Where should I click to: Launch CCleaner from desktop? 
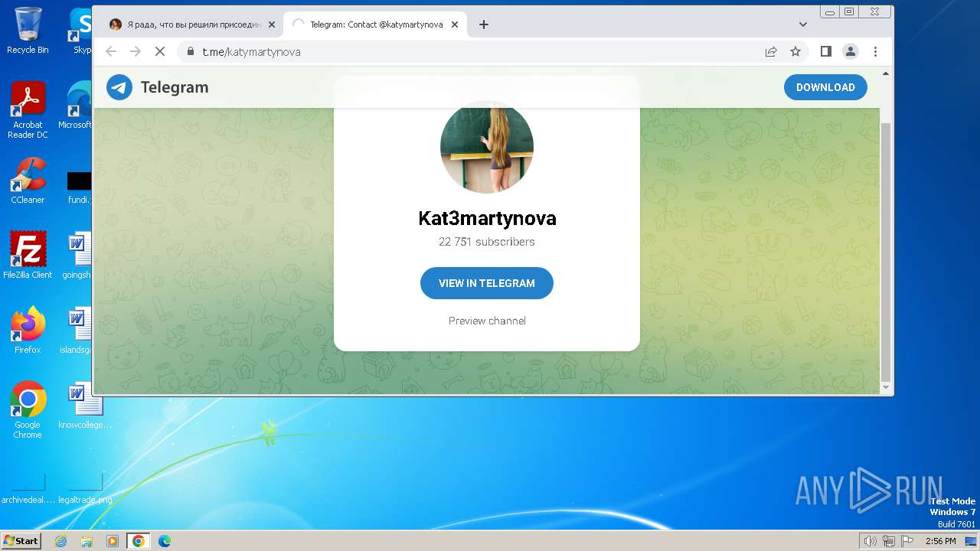[28, 181]
